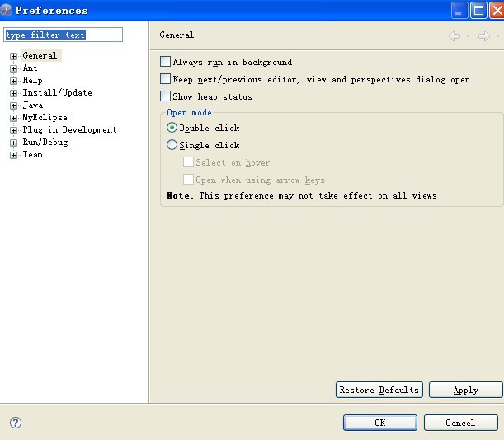Select Java in preferences tree
The height and width of the screenshot is (440, 504).
pyautogui.click(x=33, y=105)
